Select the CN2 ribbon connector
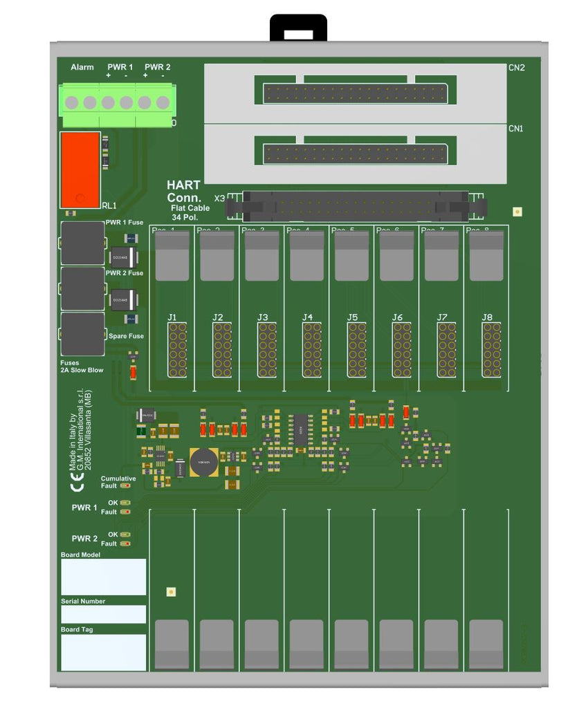This screenshot has height=715, width=588. coord(355,93)
